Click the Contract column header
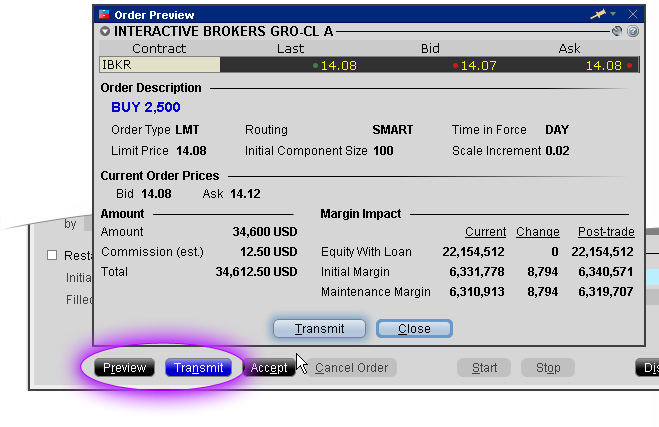The height and width of the screenshot is (427, 659). (159, 49)
